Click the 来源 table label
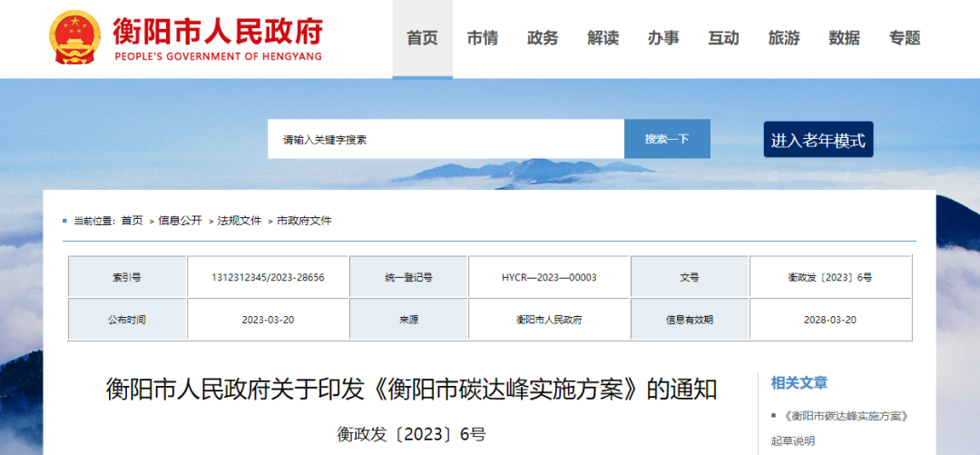 coord(408,320)
